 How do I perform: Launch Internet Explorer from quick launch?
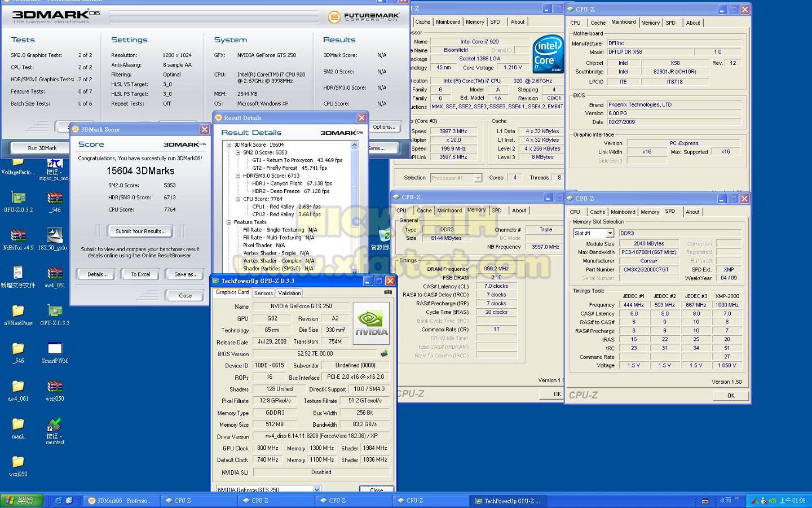[58, 501]
